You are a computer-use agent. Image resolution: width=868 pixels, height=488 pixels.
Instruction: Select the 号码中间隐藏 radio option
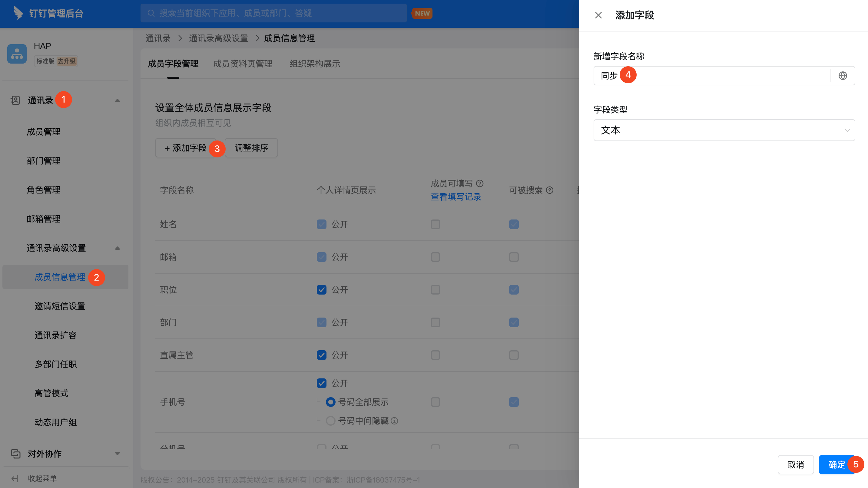coord(330,421)
